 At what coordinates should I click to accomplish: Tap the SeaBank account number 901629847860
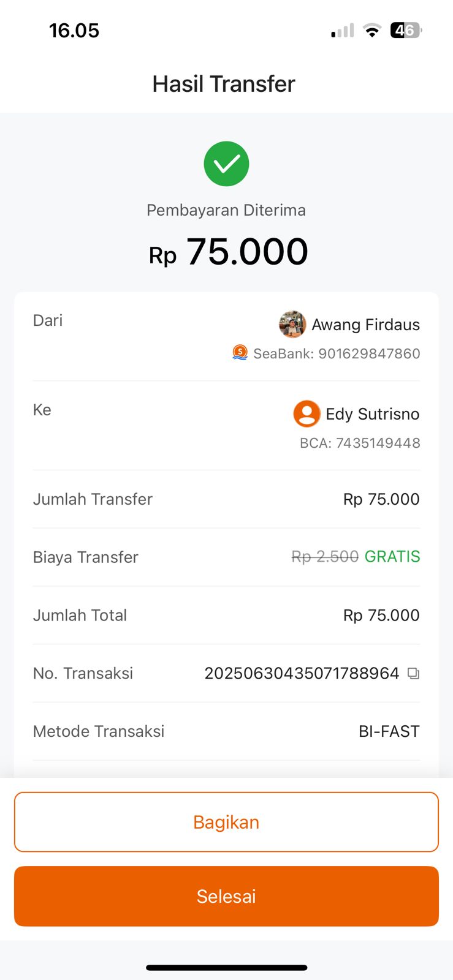(x=369, y=353)
